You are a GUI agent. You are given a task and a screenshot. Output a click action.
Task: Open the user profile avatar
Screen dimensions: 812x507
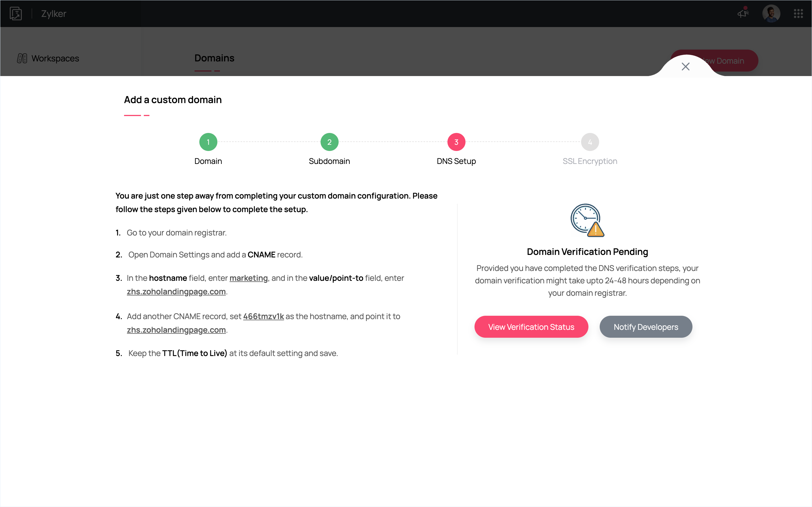click(x=771, y=14)
